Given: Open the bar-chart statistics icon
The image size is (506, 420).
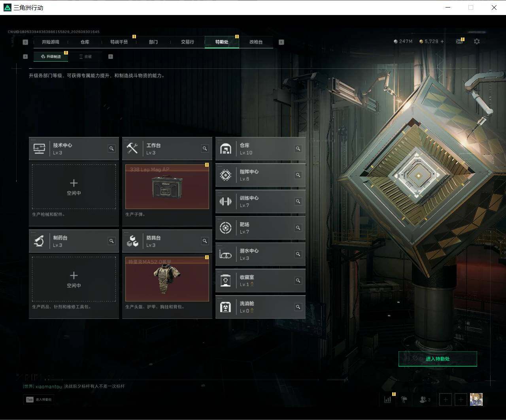Looking at the screenshot, I should click(388, 399).
